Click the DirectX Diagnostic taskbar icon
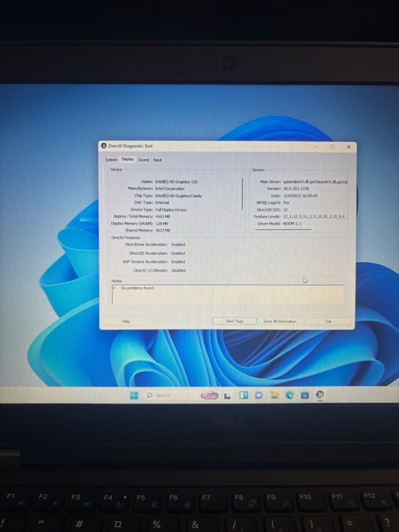 [321, 394]
